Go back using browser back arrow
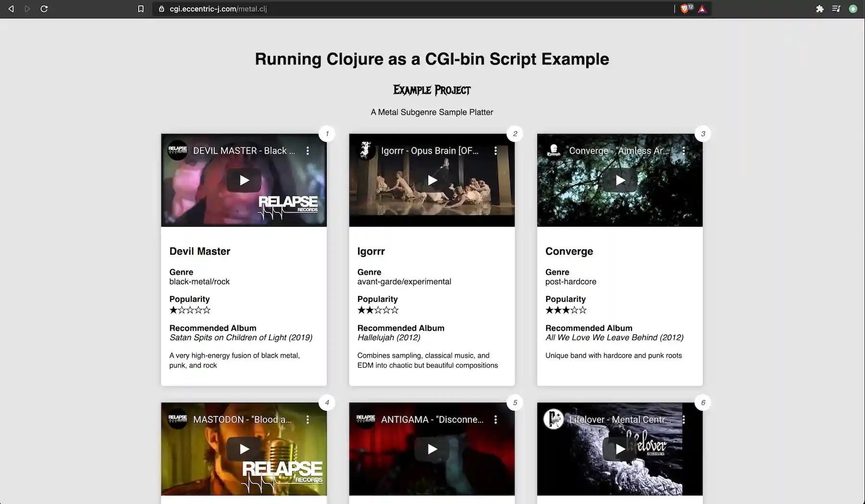This screenshot has width=865, height=504. coord(11,9)
